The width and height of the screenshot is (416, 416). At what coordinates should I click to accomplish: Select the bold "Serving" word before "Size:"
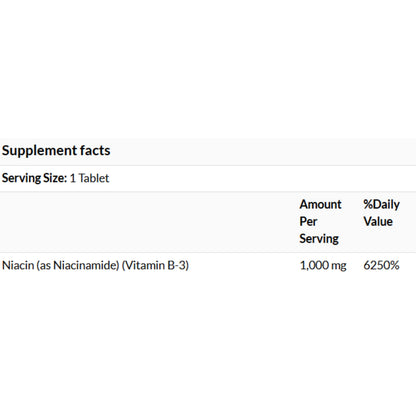coord(21,178)
